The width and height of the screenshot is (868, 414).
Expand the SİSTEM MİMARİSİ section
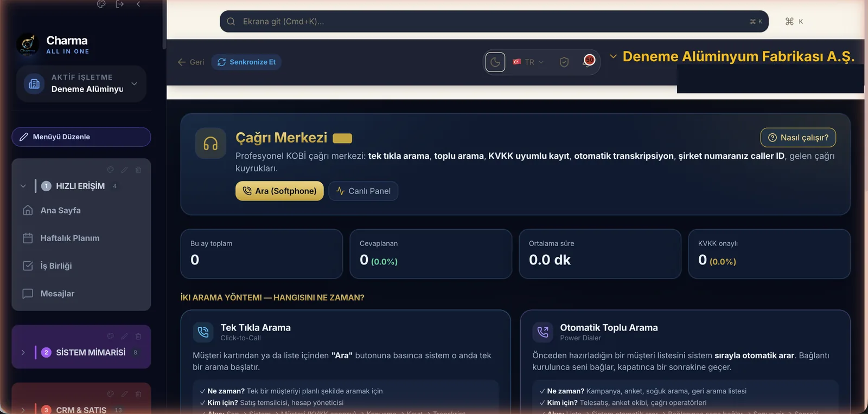coord(23,352)
